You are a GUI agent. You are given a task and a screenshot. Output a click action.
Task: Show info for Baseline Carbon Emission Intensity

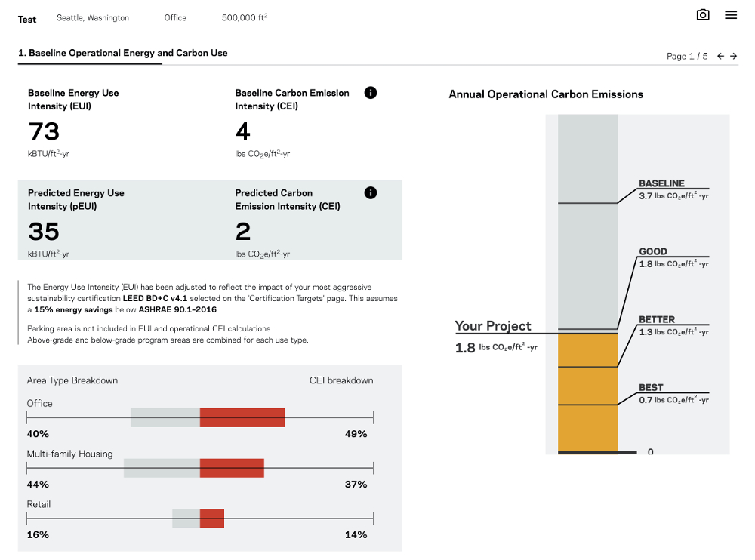pos(371,93)
